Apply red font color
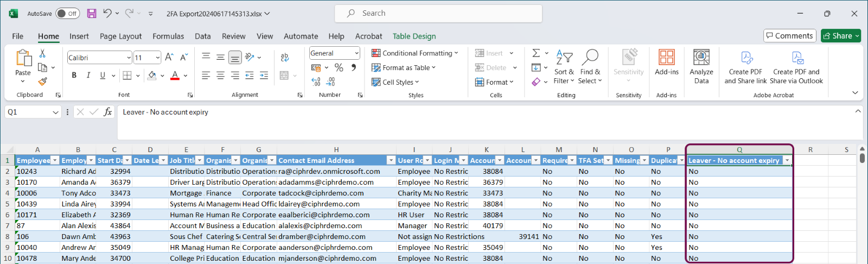This screenshot has width=868, height=264. [x=175, y=75]
